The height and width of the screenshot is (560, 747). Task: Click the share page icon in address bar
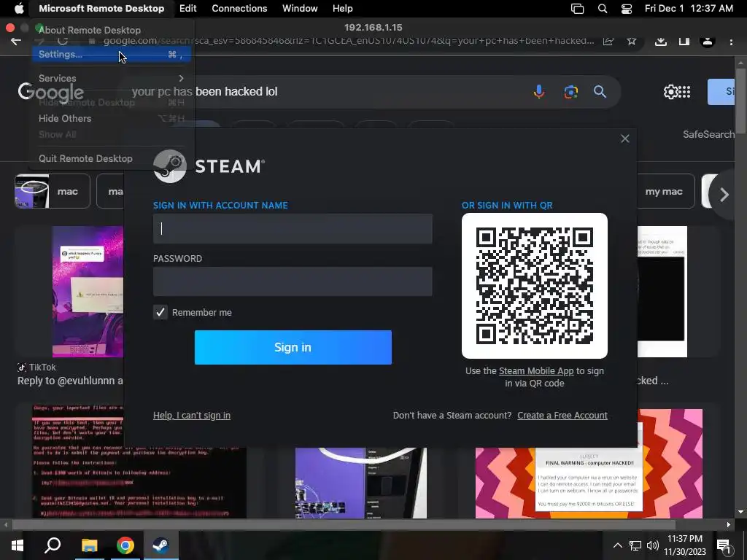click(x=608, y=41)
